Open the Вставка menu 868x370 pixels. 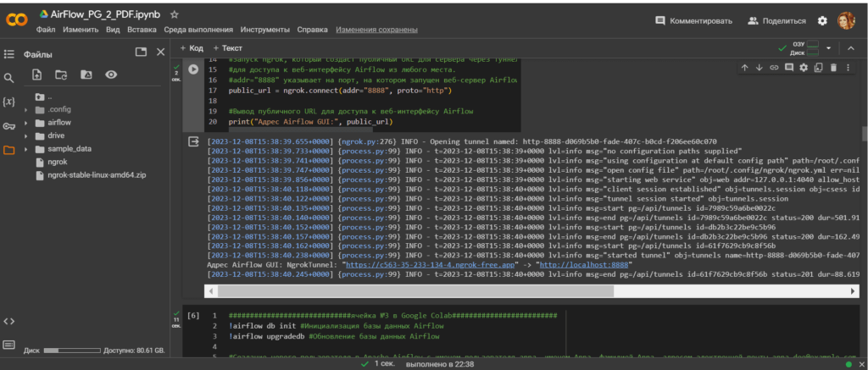click(x=142, y=30)
